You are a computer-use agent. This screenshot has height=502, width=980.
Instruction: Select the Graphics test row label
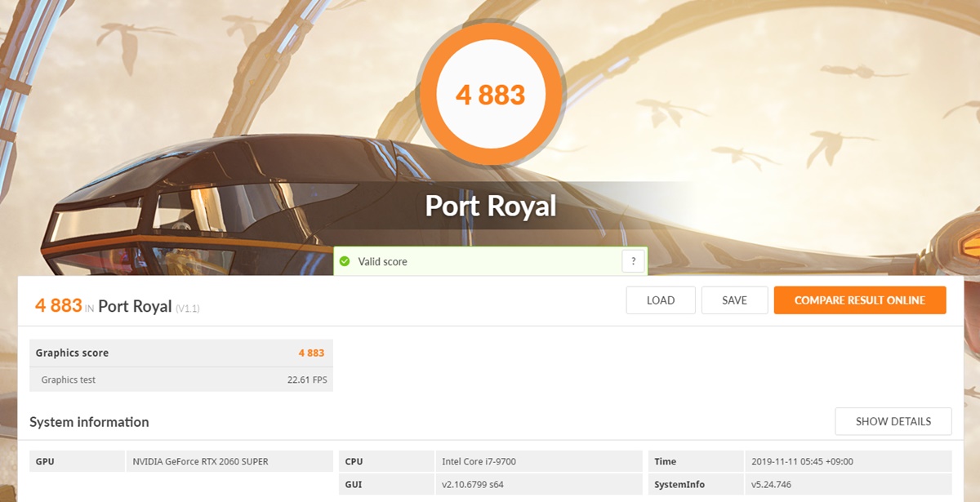69,380
